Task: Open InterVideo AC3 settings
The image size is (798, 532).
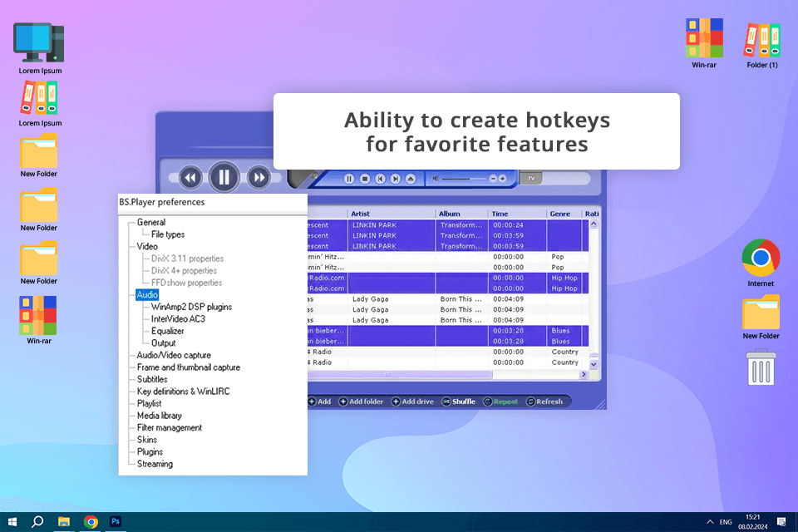Action: (x=178, y=319)
